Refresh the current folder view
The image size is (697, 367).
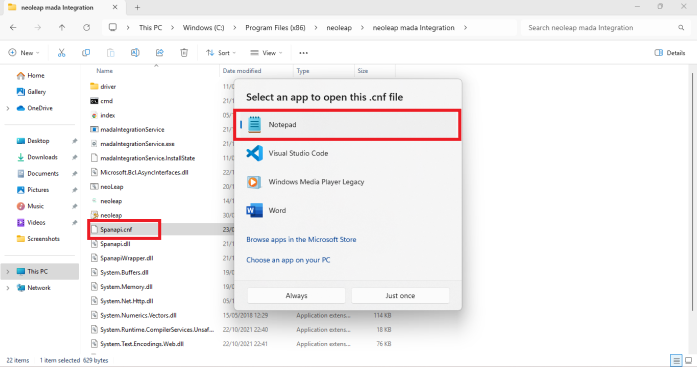pyautogui.click(x=86, y=28)
